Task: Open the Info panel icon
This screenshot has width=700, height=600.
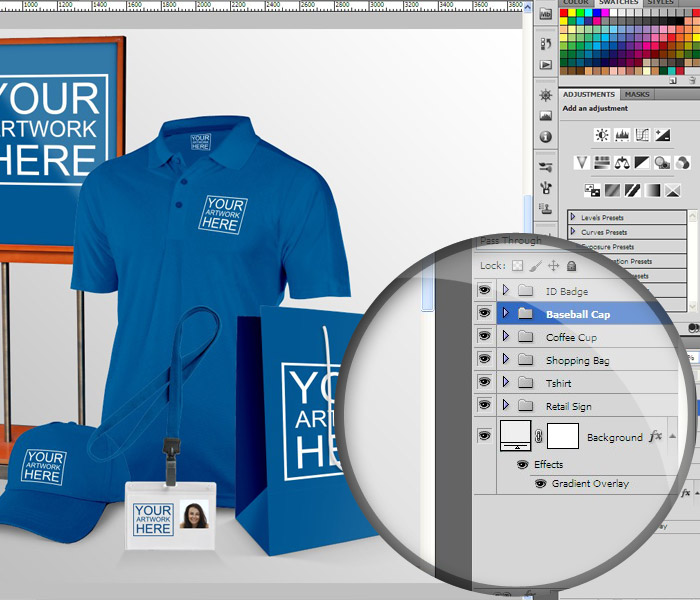Action: tap(546, 137)
